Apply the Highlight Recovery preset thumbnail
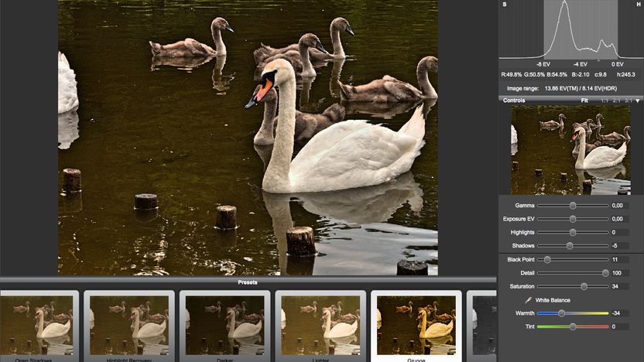Screen dimensions: 644x362 [129, 326]
